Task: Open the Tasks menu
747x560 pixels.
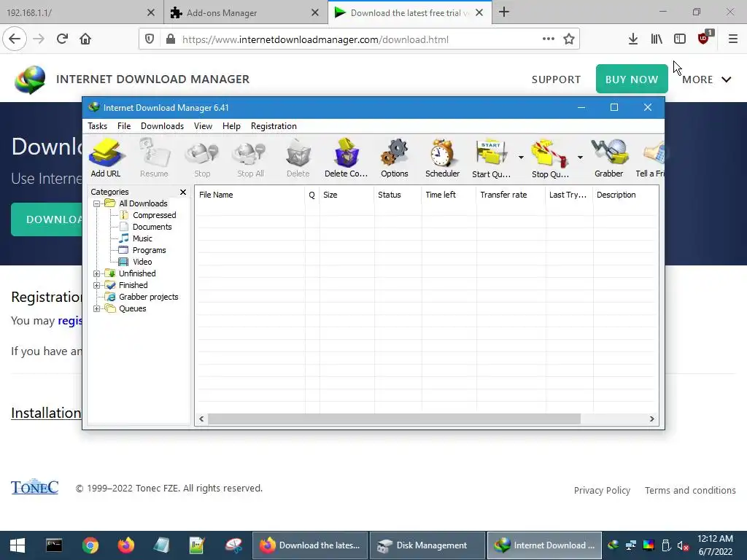Action: click(97, 126)
